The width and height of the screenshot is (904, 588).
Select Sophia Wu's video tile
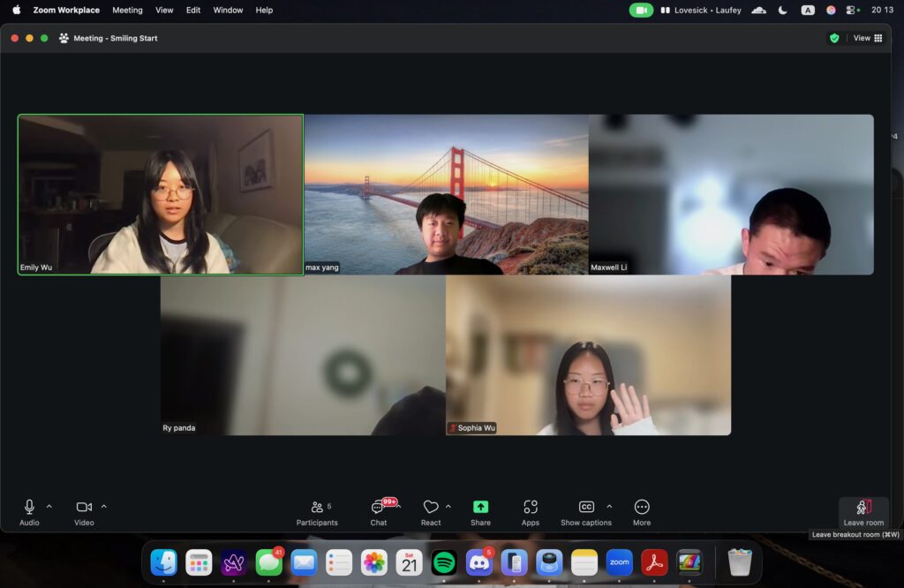tap(588, 355)
